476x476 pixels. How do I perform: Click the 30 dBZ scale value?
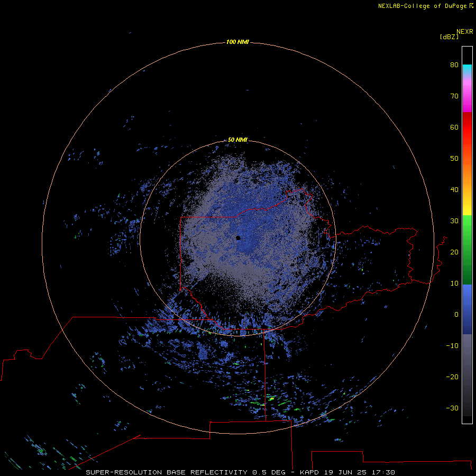point(454,221)
